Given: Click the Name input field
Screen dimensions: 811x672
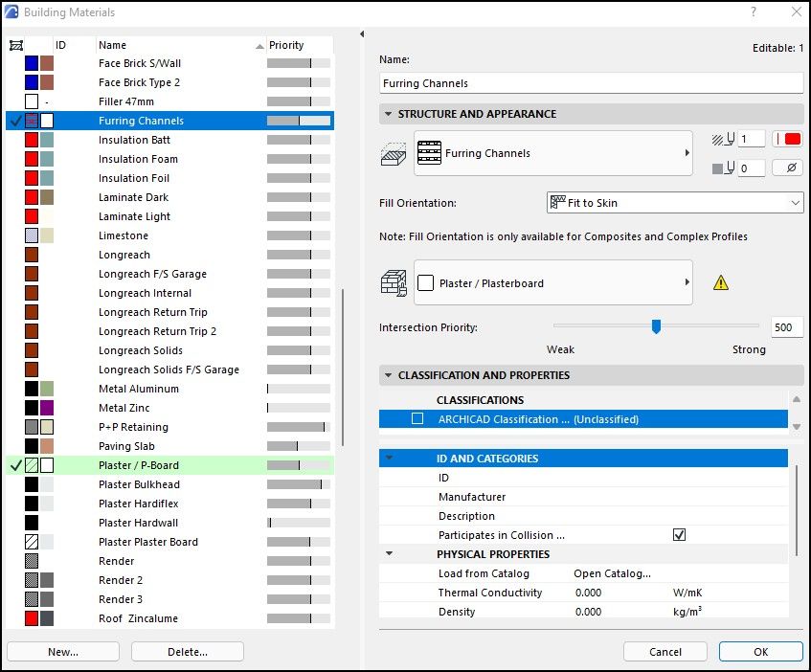Looking at the screenshot, I should (591, 83).
